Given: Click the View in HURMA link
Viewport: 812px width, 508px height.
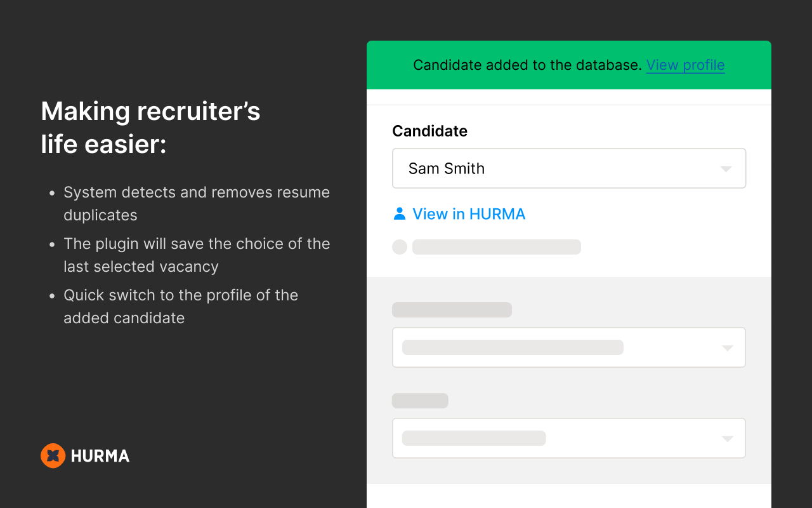Looking at the screenshot, I should (469, 214).
